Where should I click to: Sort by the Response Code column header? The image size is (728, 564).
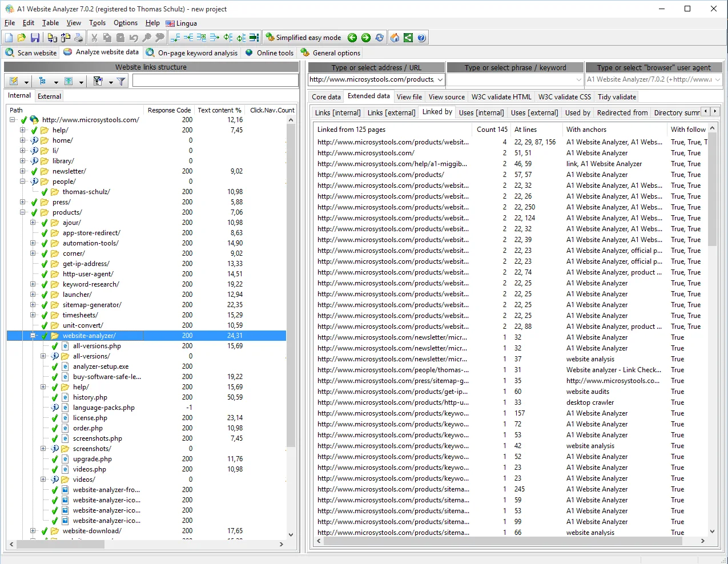point(169,110)
